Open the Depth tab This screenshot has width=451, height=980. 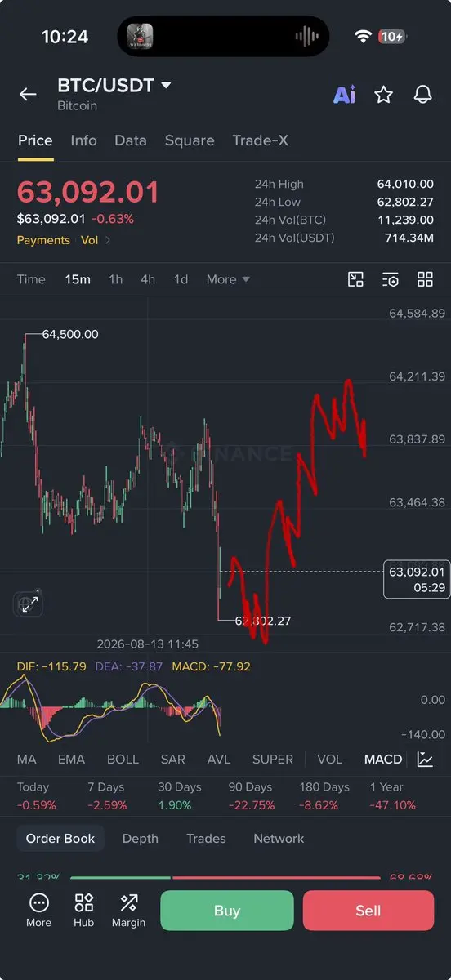[x=141, y=839]
